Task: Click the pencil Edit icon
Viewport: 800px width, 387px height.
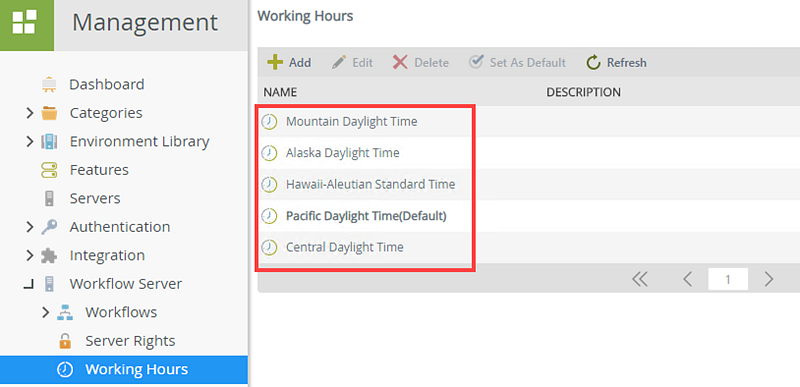Action: pos(339,62)
